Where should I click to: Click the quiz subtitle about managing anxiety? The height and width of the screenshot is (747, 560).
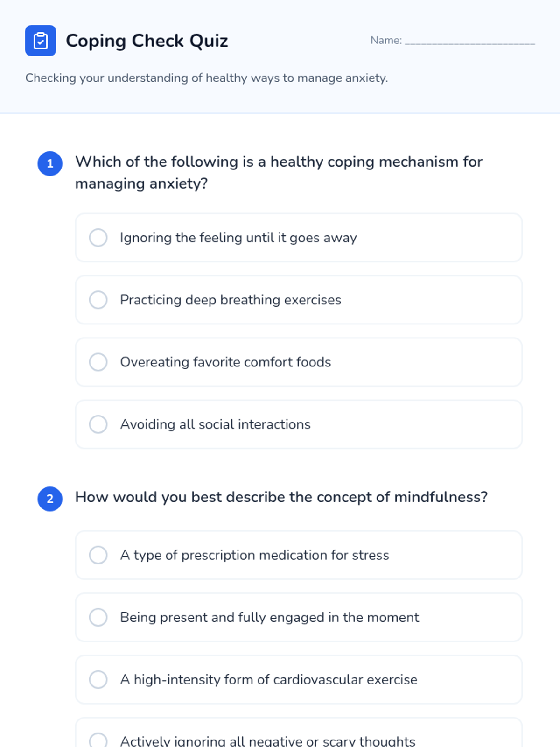(x=206, y=78)
